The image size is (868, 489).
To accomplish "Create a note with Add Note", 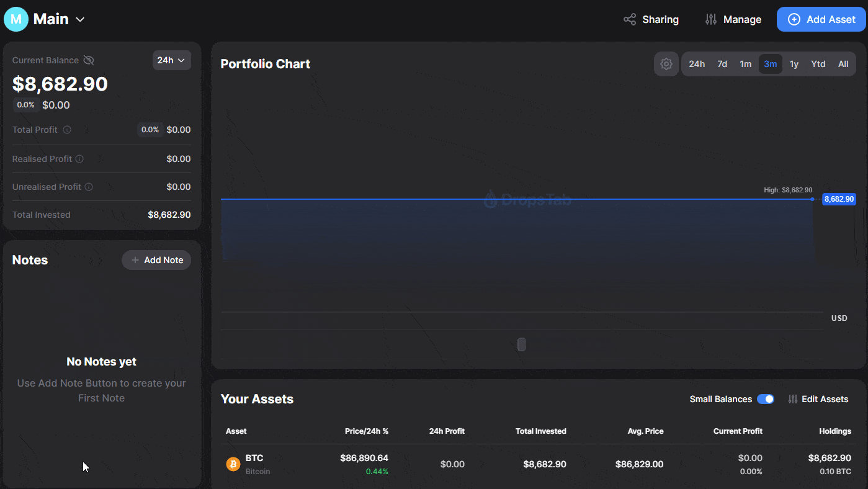I will pos(156,260).
